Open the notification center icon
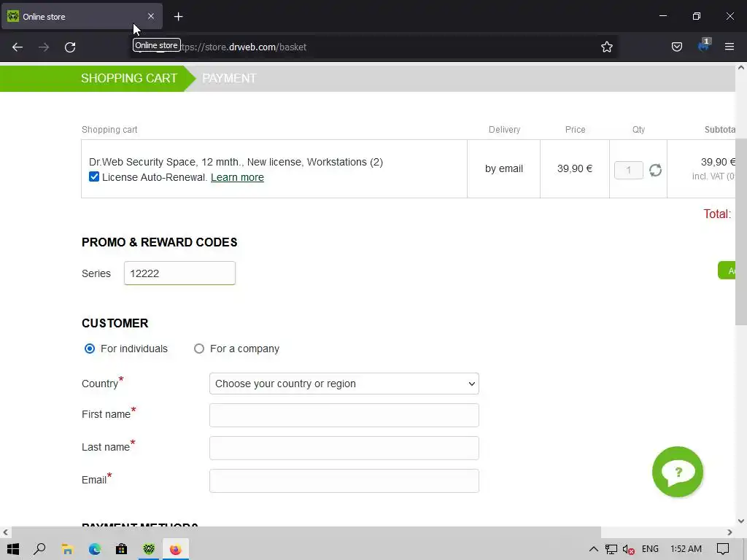This screenshot has height=560, width=747. pyautogui.click(x=723, y=549)
